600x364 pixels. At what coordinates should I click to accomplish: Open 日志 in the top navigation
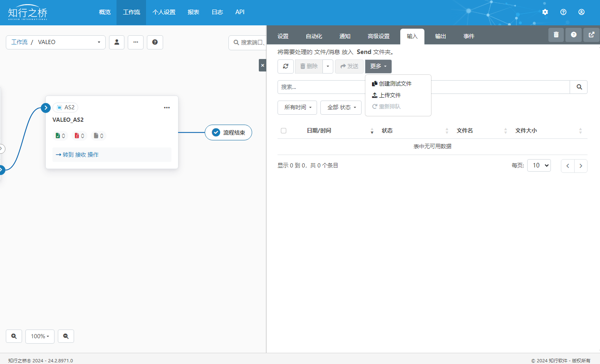pos(217,12)
